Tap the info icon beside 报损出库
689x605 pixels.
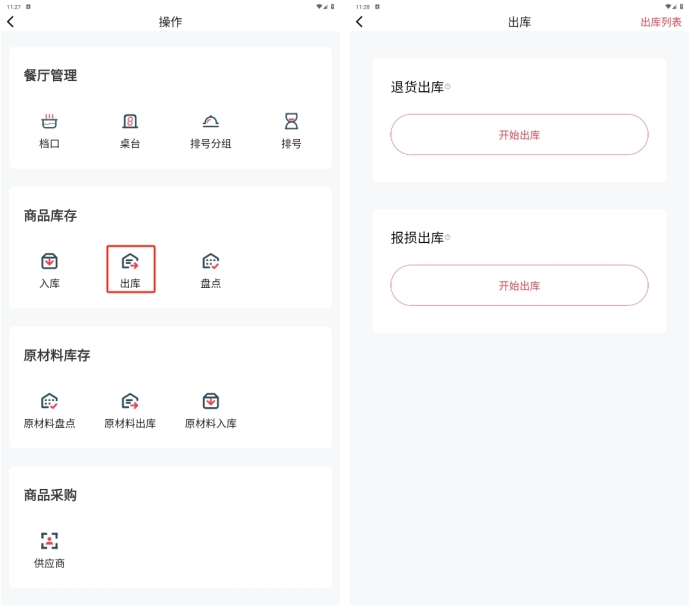[448, 237]
